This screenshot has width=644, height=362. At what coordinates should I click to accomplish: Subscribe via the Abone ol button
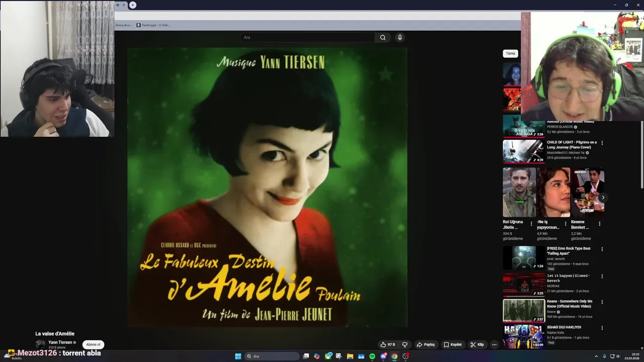tap(93, 345)
